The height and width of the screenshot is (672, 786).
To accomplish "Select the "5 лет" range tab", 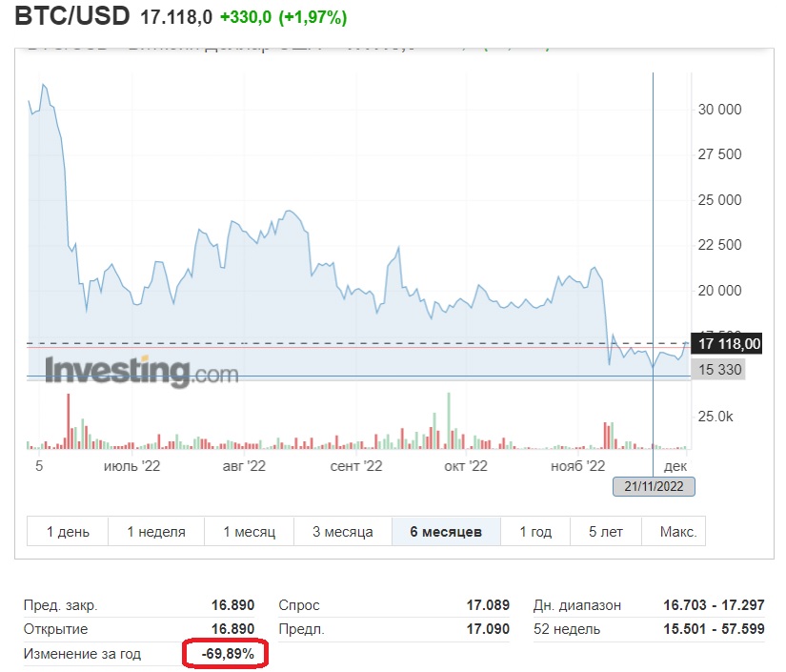I will pos(606,532).
